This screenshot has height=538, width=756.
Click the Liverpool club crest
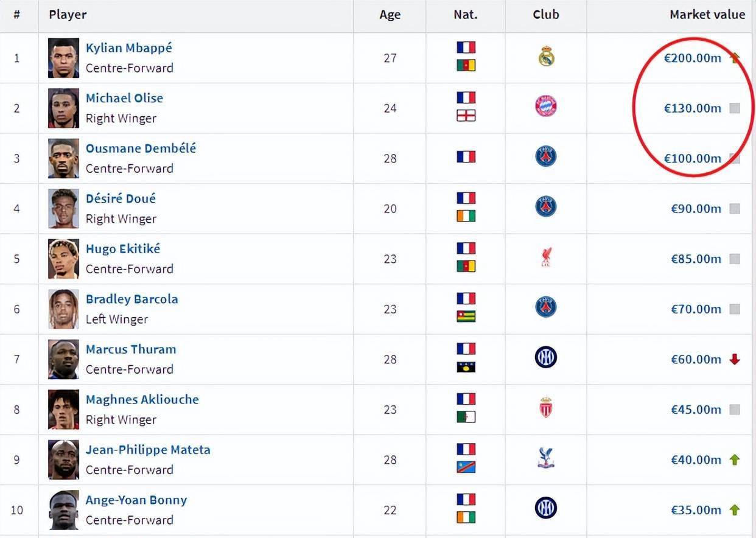546,257
